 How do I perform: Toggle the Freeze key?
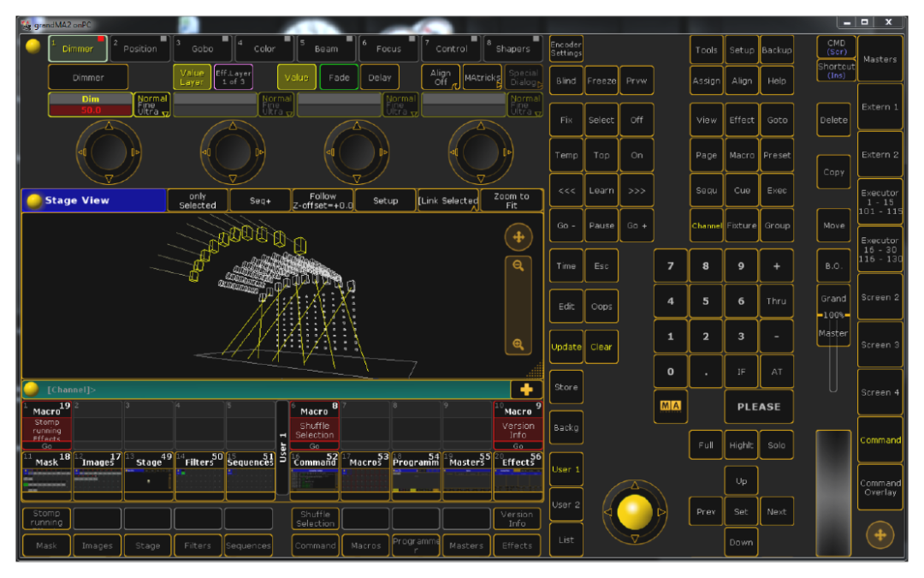pos(601,80)
